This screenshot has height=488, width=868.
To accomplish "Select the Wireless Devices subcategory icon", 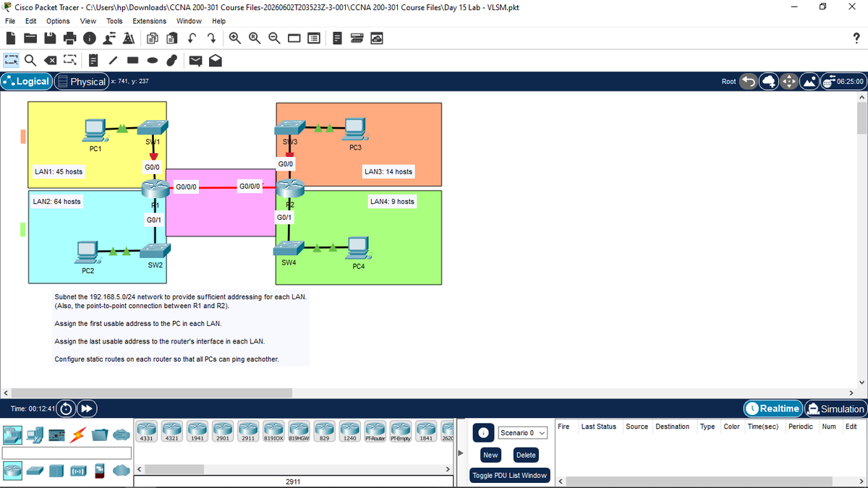I will pos(78,470).
